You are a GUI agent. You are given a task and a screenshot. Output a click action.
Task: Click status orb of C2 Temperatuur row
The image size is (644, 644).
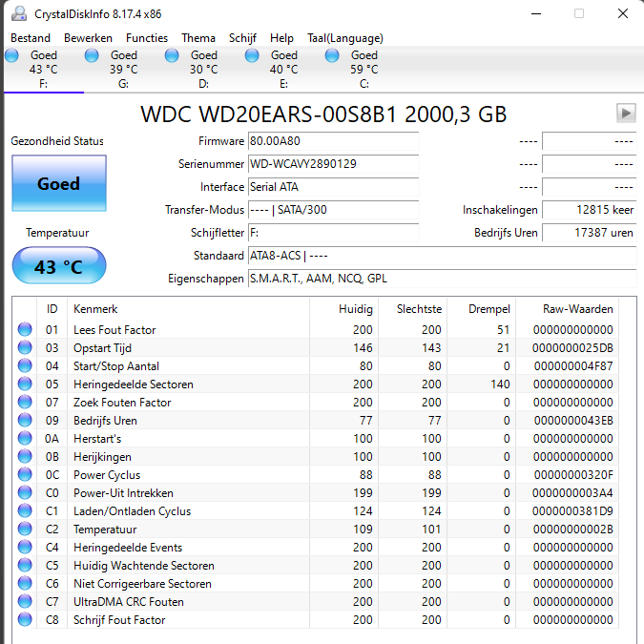click(x=25, y=529)
